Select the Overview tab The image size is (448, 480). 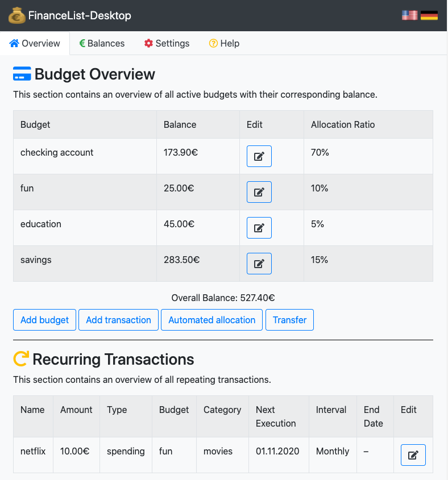tap(35, 43)
